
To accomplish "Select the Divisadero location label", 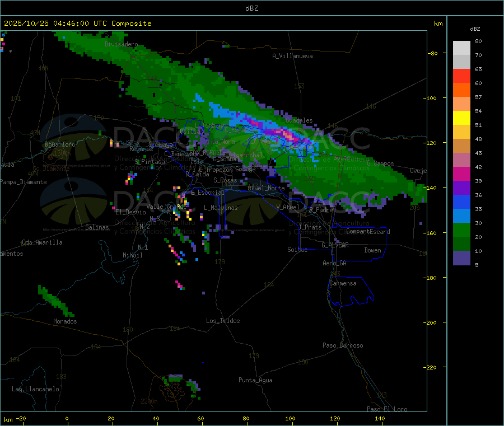I will coord(121,44).
